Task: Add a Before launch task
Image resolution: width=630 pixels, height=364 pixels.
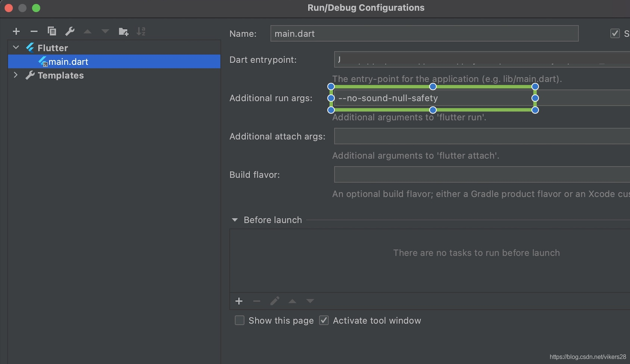Action: pos(239,301)
